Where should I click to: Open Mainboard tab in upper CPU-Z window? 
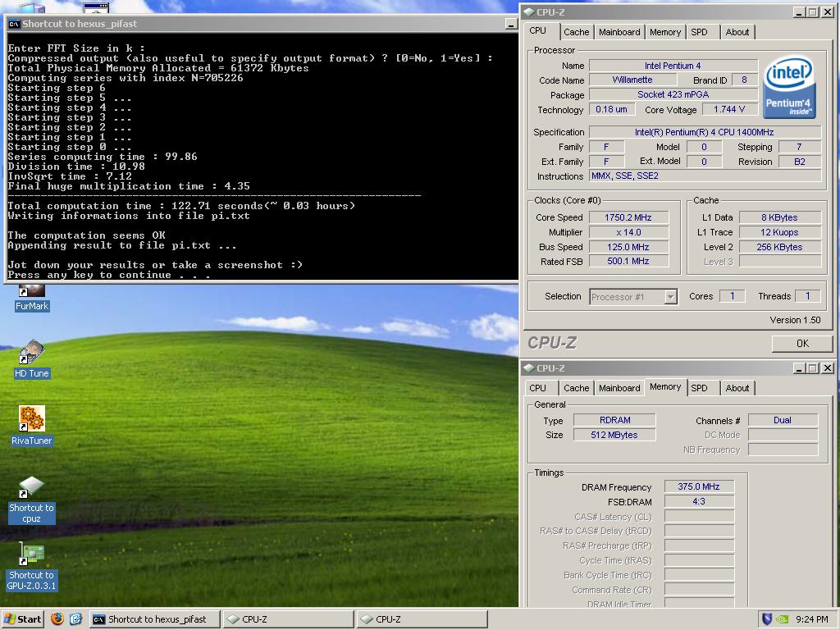click(x=619, y=32)
